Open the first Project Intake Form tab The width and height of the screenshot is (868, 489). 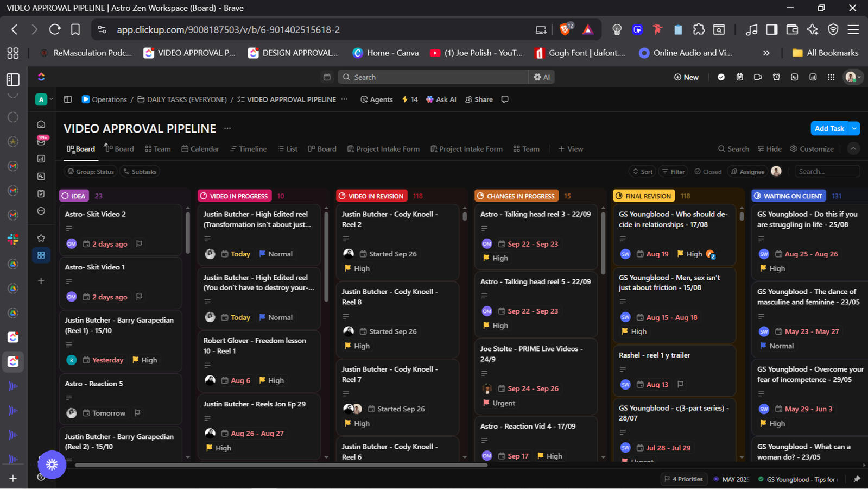(x=383, y=149)
